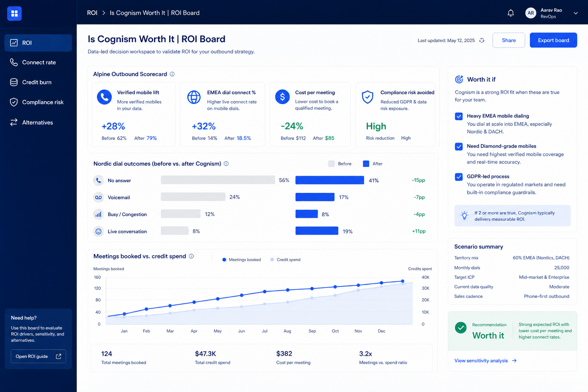Click the Live conversation After bar 19%

(x=317, y=231)
